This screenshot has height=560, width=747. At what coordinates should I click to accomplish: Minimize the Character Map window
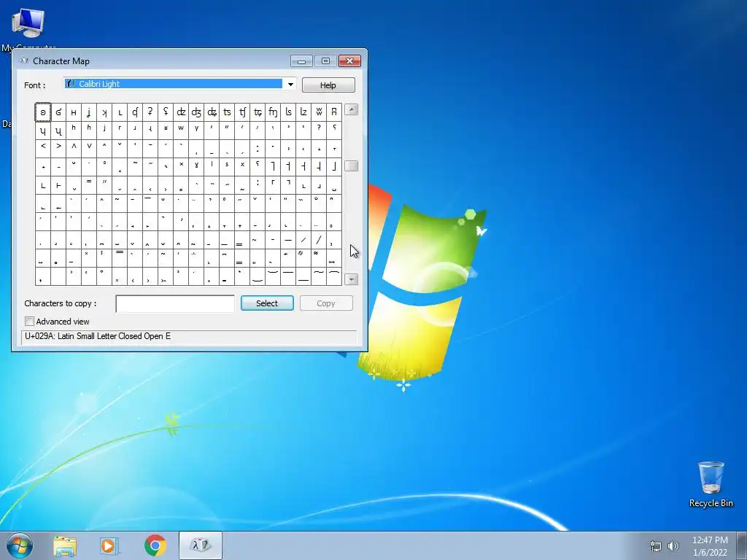click(301, 61)
